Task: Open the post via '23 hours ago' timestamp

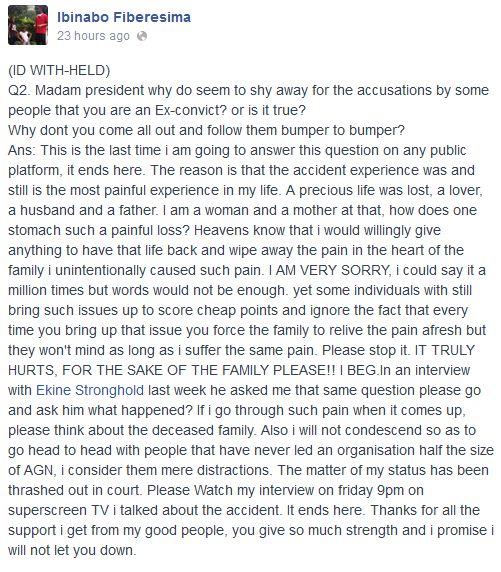Action: [x=93, y=36]
